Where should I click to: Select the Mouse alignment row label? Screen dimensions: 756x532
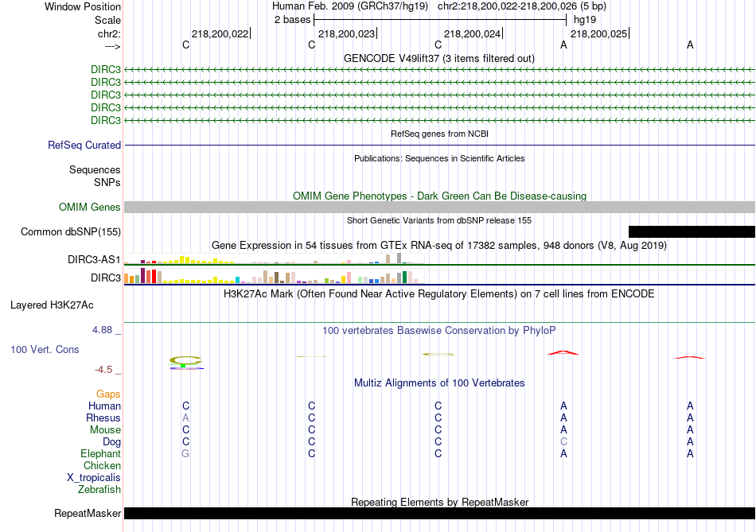105,430
